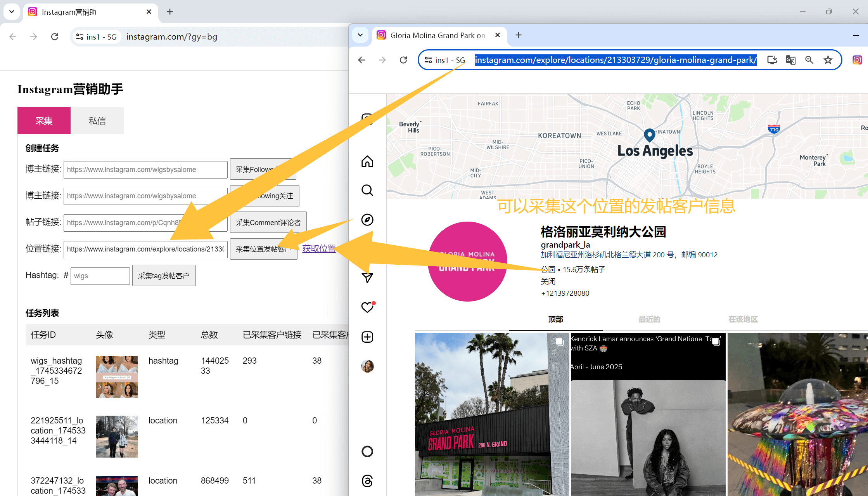Click the 已采集客户链接 column header
This screenshot has height=496, width=868.
coord(272,335)
